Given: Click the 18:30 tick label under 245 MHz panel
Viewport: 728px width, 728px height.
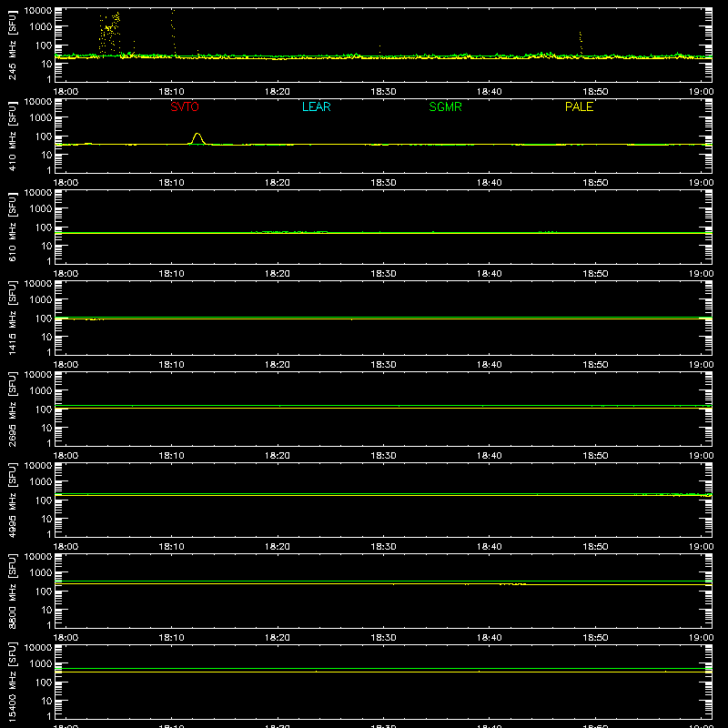Looking at the screenshot, I should pyautogui.click(x=383, y=92).
